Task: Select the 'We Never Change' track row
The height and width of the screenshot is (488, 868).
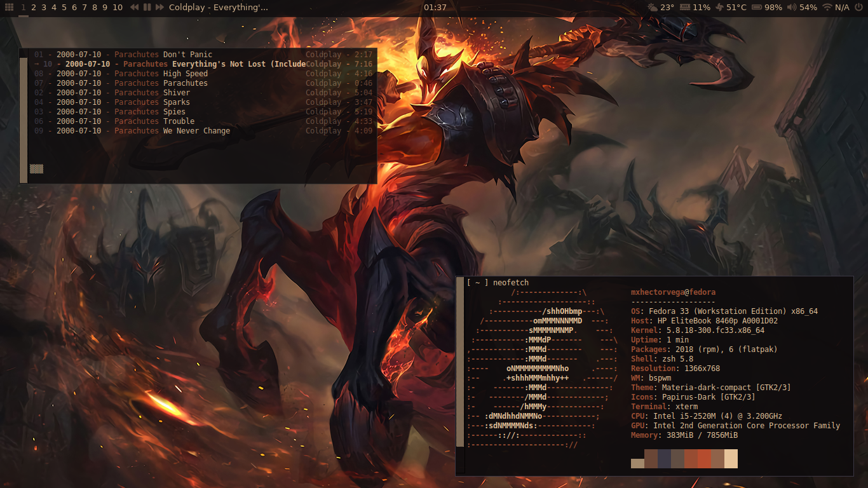Action: pyautogui.click(x=203, y=131)
